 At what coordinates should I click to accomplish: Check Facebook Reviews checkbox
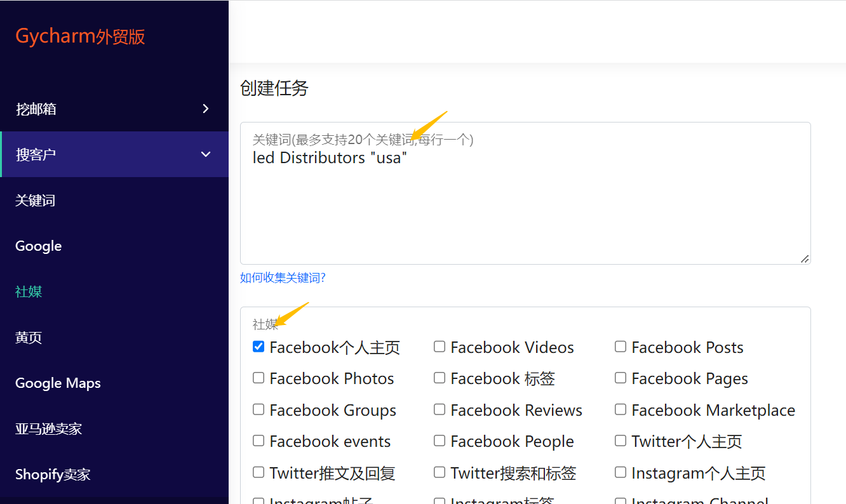[440, 409]
